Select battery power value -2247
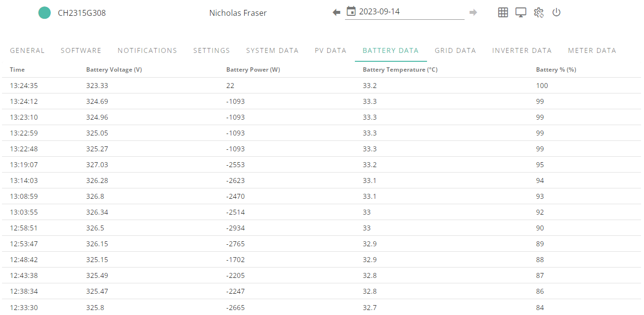 (235, 291)
